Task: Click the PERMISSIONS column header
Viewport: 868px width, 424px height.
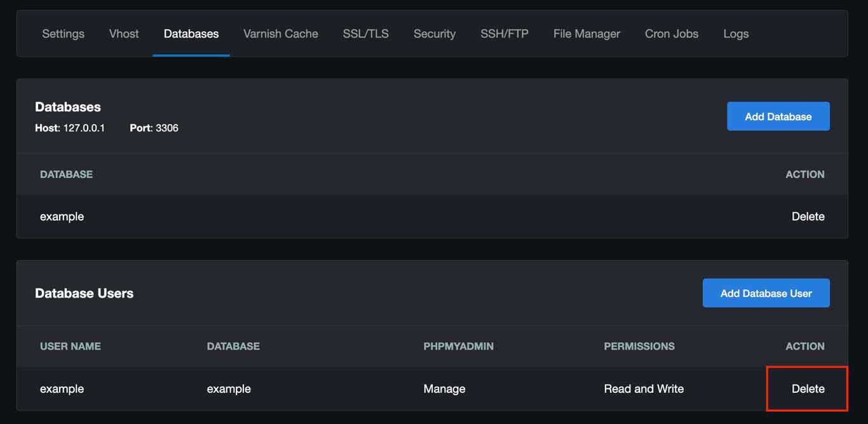Action: 639,346
